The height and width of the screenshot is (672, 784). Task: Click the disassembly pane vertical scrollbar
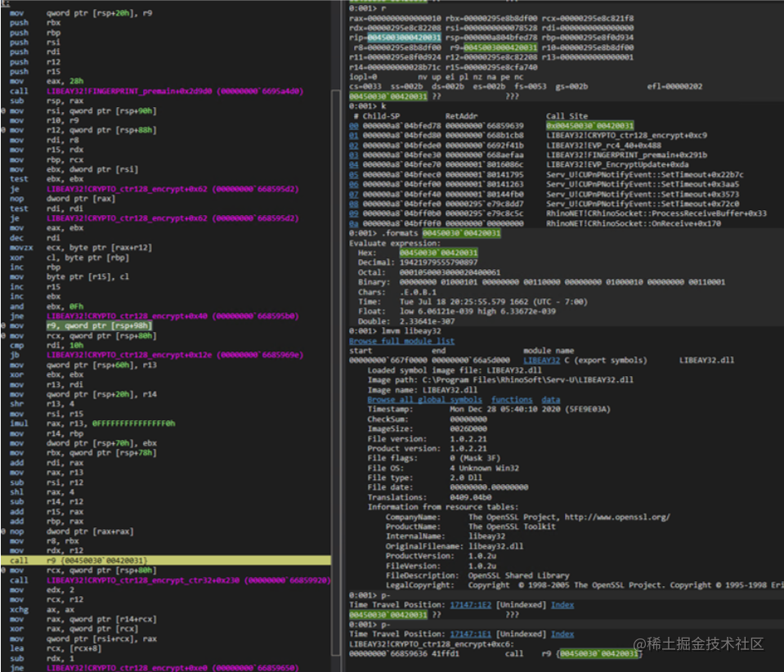337,373
